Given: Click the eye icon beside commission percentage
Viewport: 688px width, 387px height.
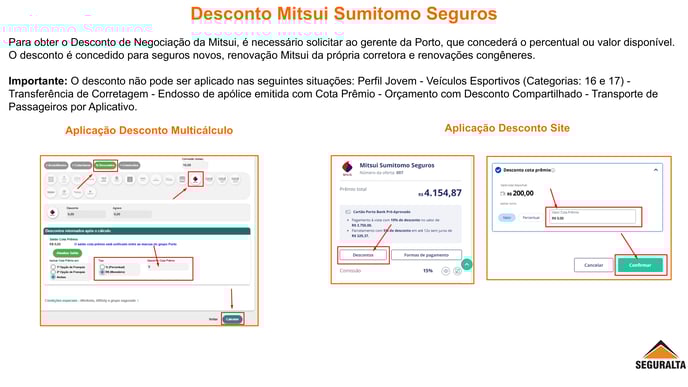Looking at the screenshot, I should click(445, 271).
